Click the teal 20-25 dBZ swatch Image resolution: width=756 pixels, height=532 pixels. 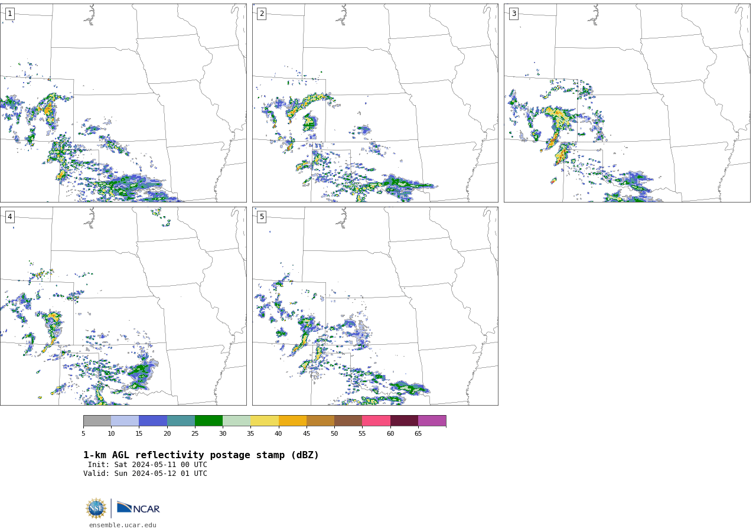(181, 420)
